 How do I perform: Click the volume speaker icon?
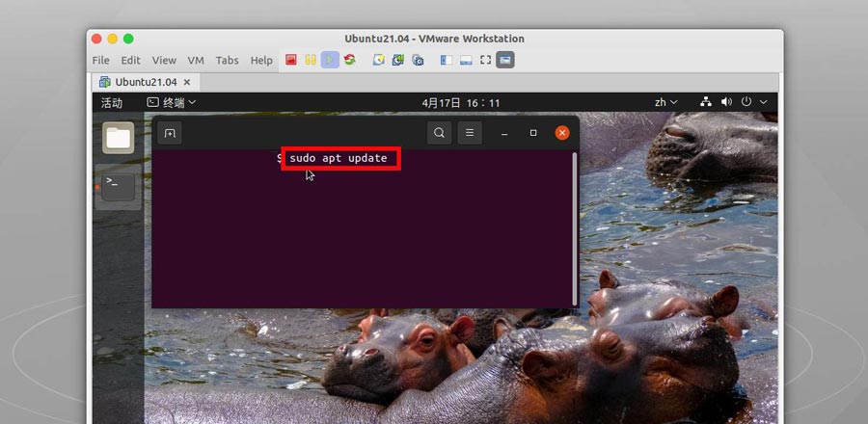point(726,102)
